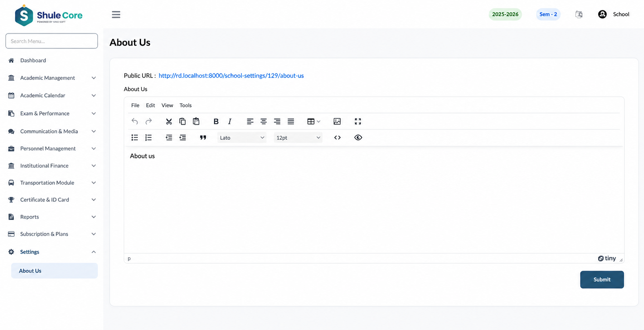Undo the last edit in the editor
The height and width of the screenshot is (330, 644).
pyautogui.click(x=135, y=121)
